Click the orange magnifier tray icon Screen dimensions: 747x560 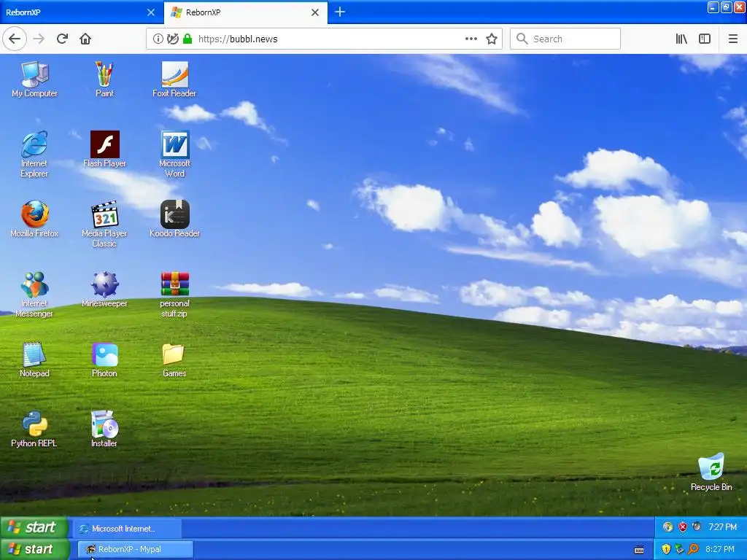[x=693, y=549]
